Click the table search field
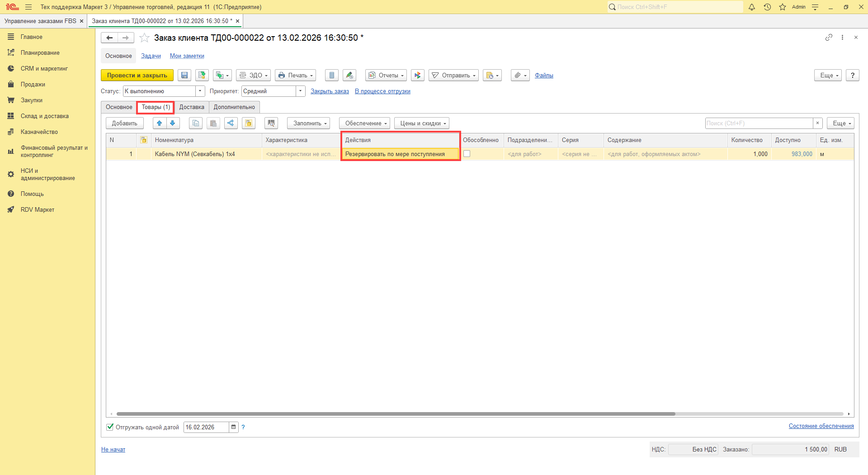 tap(759, 123)
